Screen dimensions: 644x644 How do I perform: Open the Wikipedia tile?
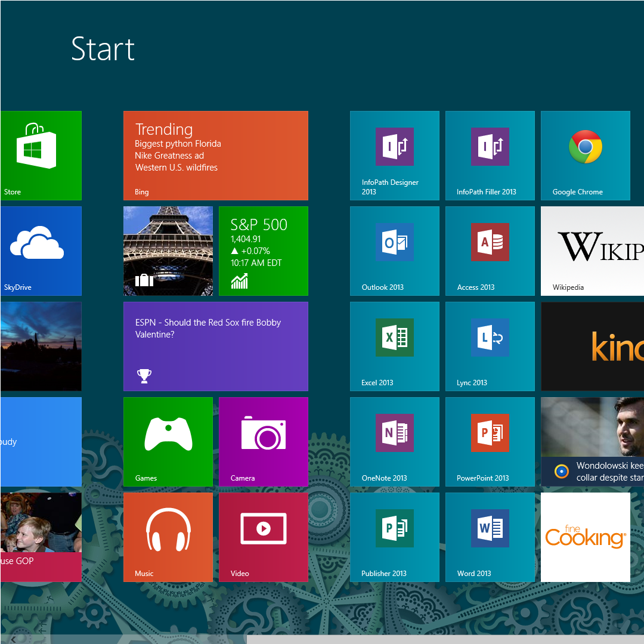tap(592, 250)
